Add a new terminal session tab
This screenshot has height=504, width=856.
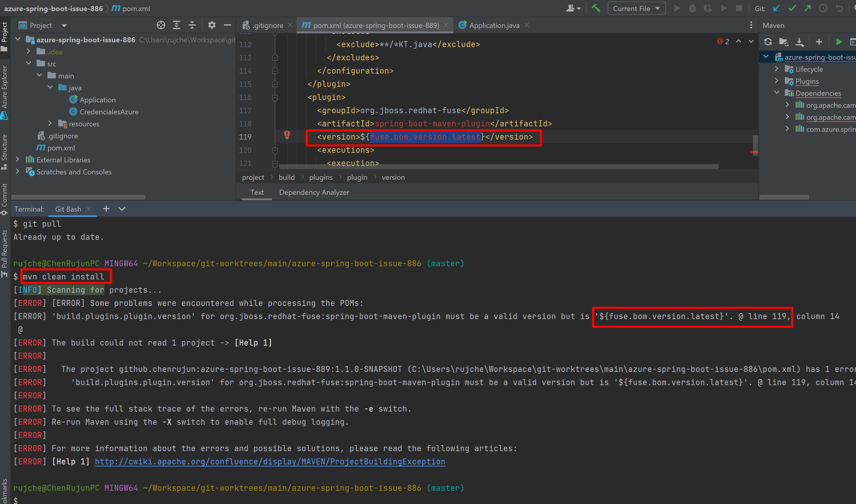point(106,209)
